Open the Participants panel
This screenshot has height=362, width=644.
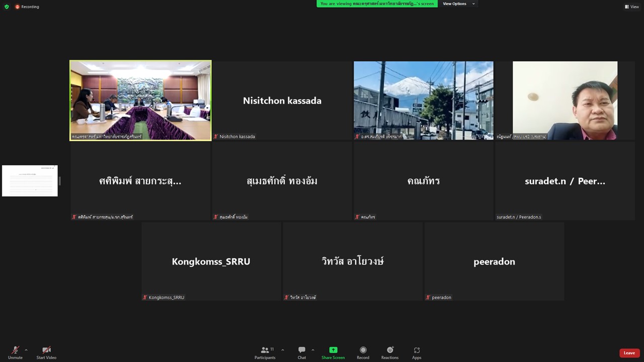(x=265, y=350)
